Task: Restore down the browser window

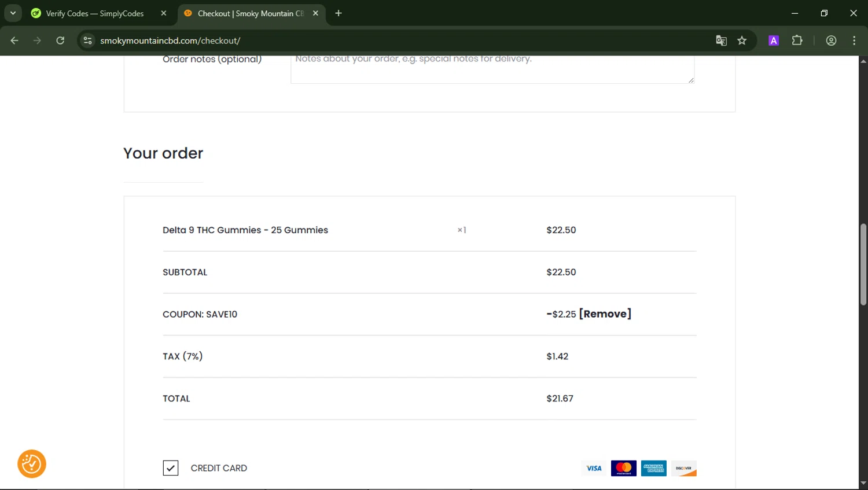Action: [x=824, y=13]
